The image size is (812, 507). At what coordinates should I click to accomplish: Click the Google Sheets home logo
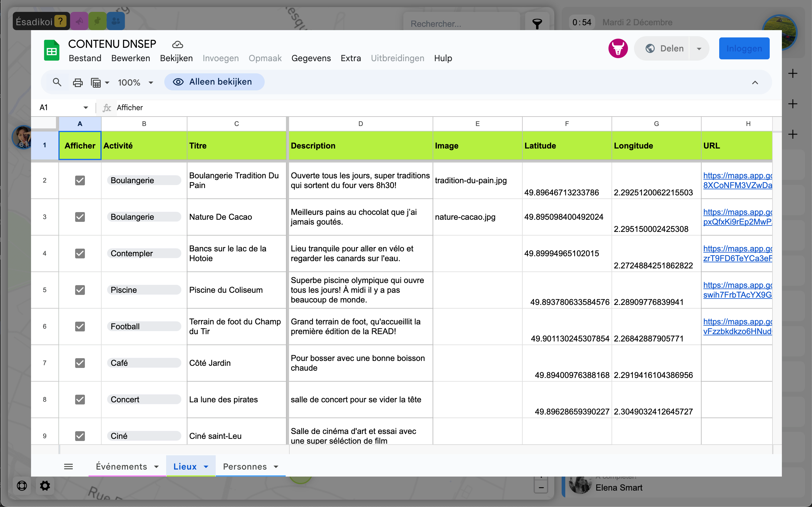[52, 51]
